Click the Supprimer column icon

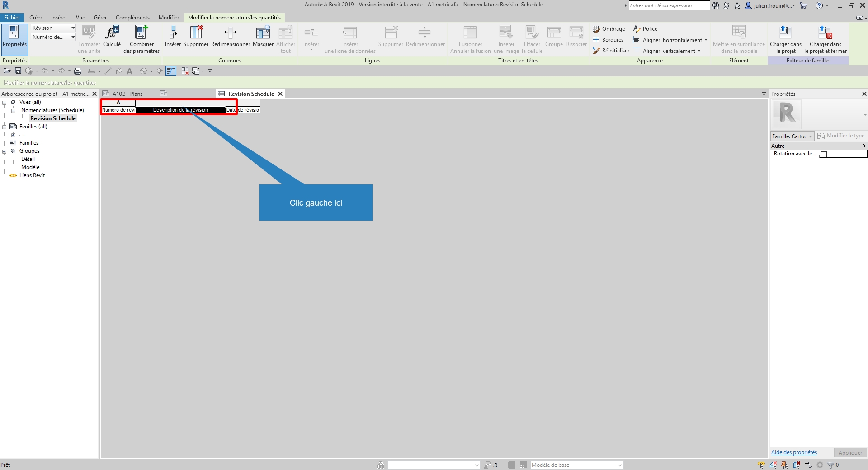coord(196,33)
